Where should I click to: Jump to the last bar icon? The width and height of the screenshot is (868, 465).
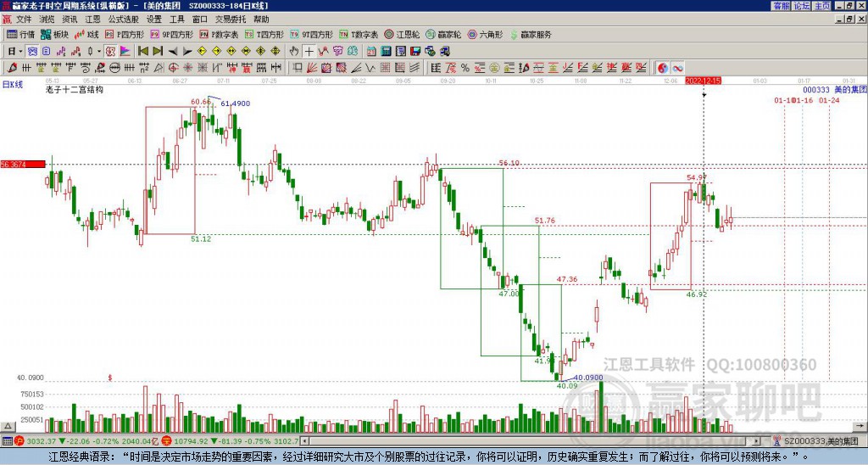(158, 51)
